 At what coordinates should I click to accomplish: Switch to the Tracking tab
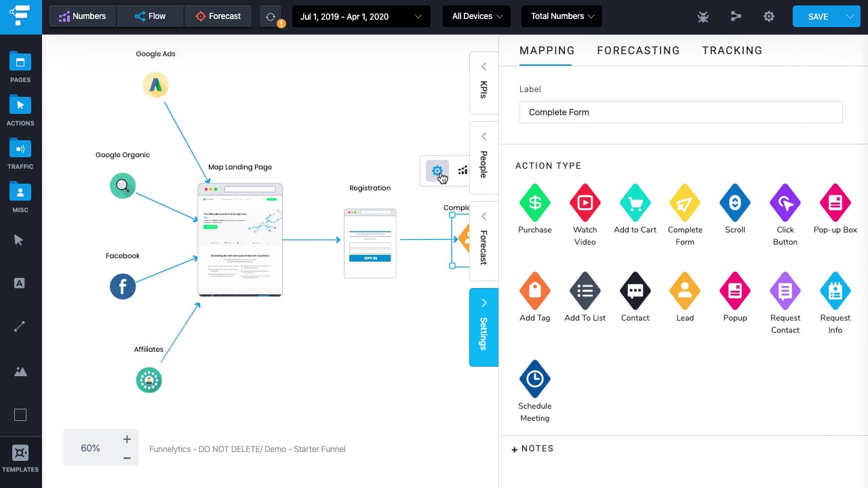tap(732, 50)
